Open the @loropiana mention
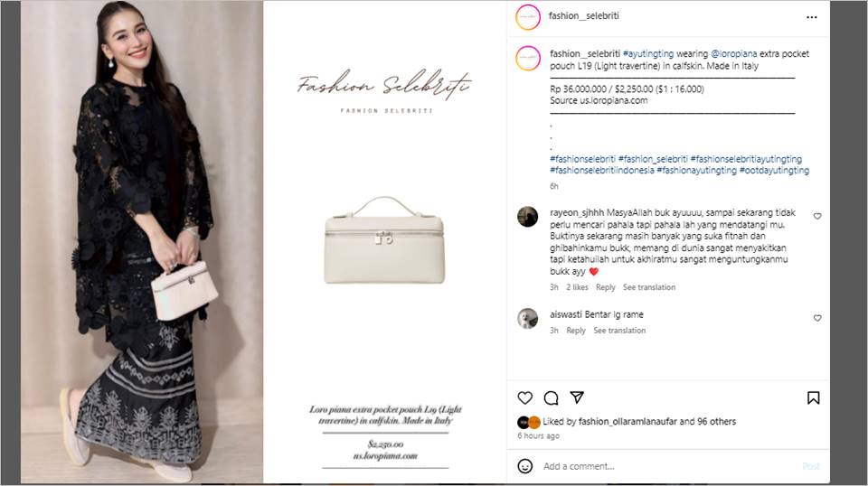 (733, 53)
